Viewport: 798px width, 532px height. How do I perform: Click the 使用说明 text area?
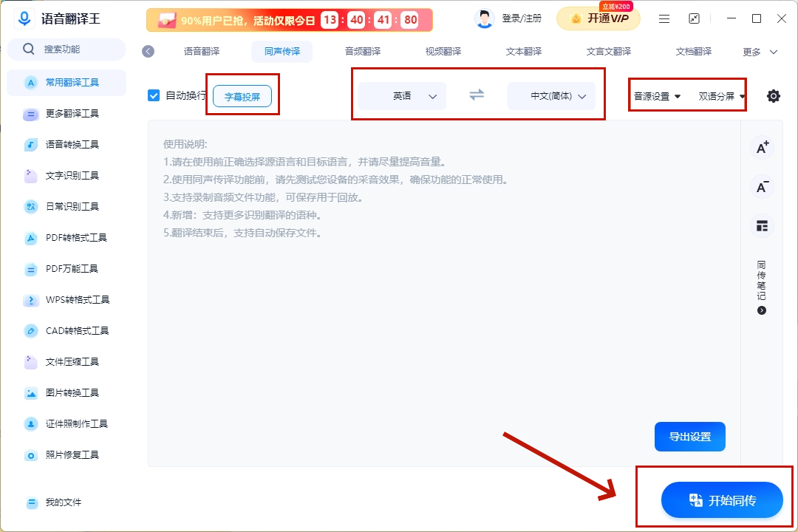coord(444,293)
